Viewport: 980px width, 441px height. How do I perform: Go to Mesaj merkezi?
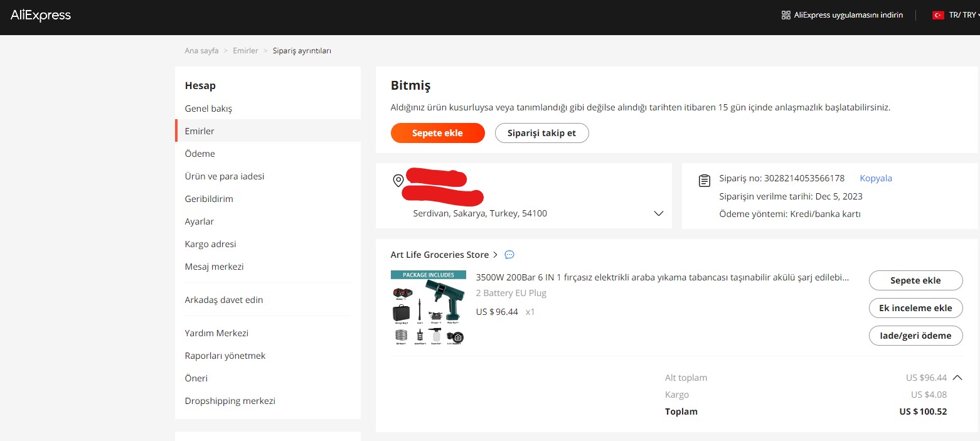tap(214, 267)
